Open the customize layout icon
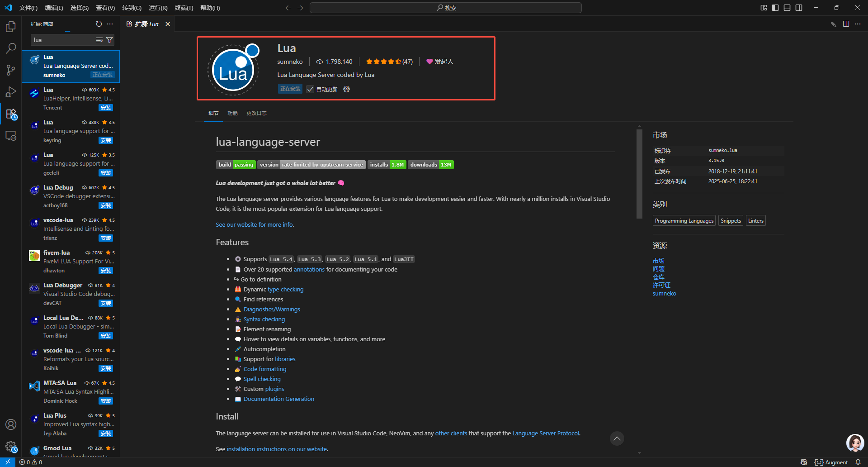Screen dimensions: 868x467 coord(764,8)
